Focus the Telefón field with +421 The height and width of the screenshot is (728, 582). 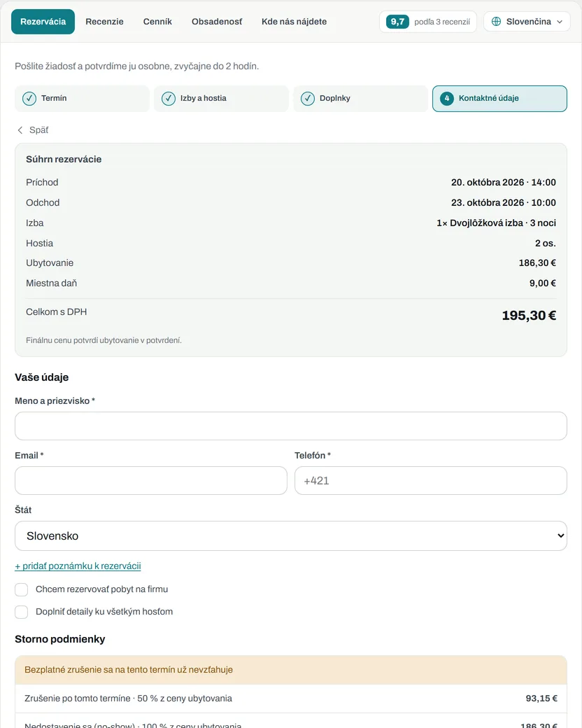point(431,480)
